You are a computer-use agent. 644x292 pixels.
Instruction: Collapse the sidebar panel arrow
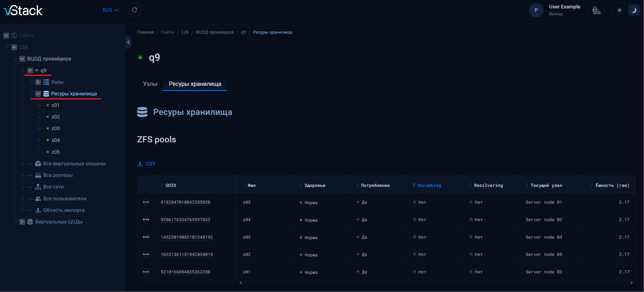click(129, 42)
